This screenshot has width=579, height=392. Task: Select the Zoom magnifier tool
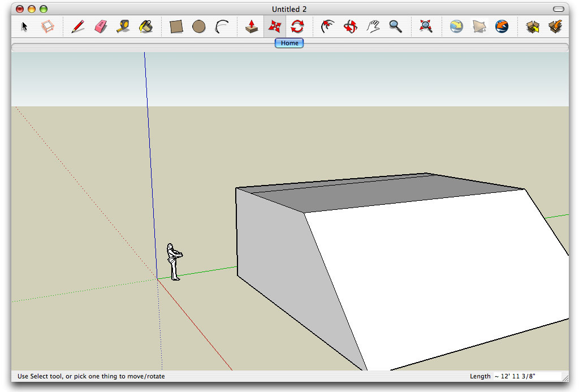click(x=395, y=26)
